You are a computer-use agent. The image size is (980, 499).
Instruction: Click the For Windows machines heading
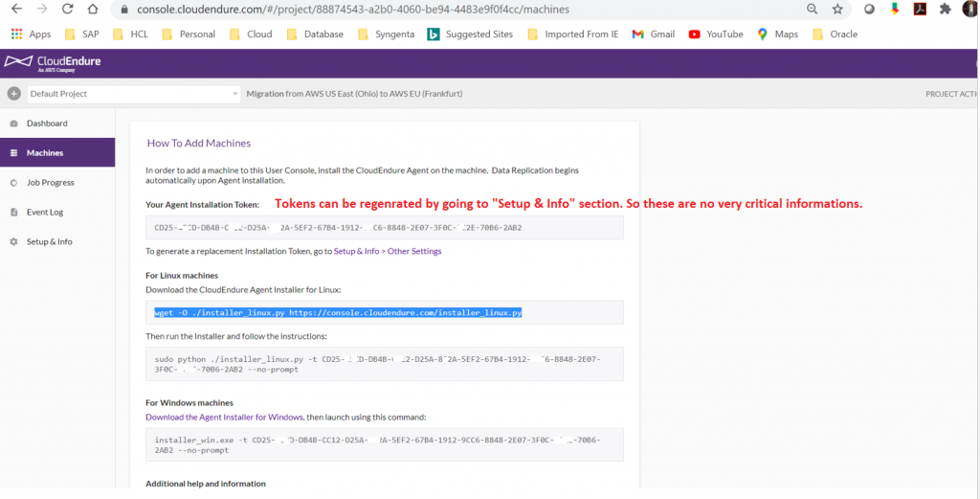pos(189,403)
